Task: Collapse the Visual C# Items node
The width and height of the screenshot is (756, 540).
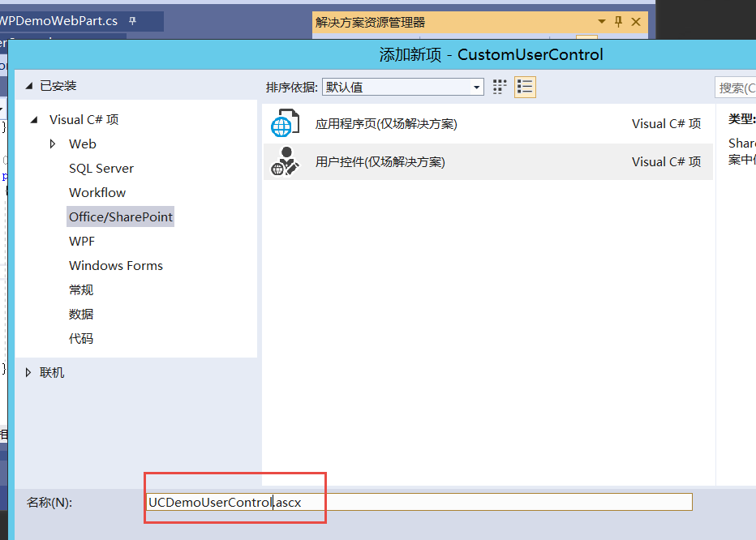Action: pyautogui.click(x=34, y=119)
